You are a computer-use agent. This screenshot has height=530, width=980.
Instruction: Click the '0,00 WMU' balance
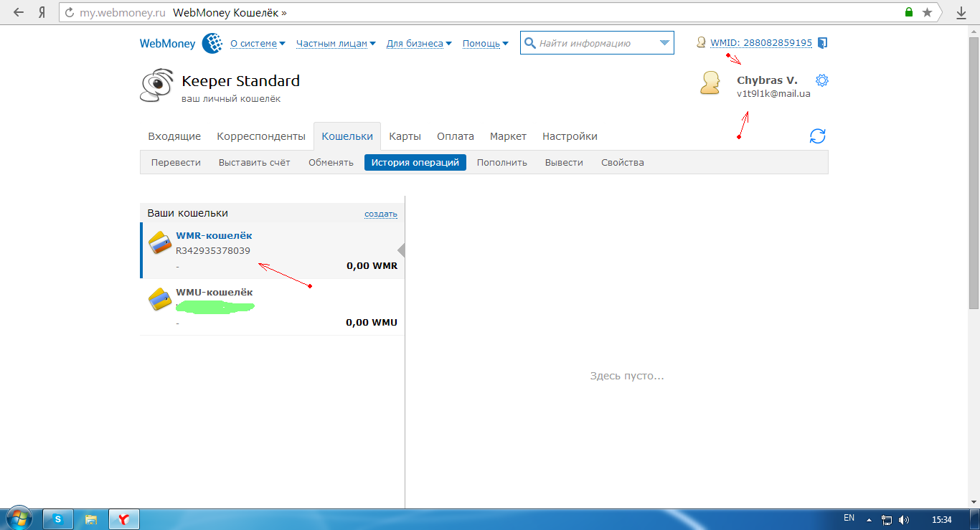tap(372, 322)
